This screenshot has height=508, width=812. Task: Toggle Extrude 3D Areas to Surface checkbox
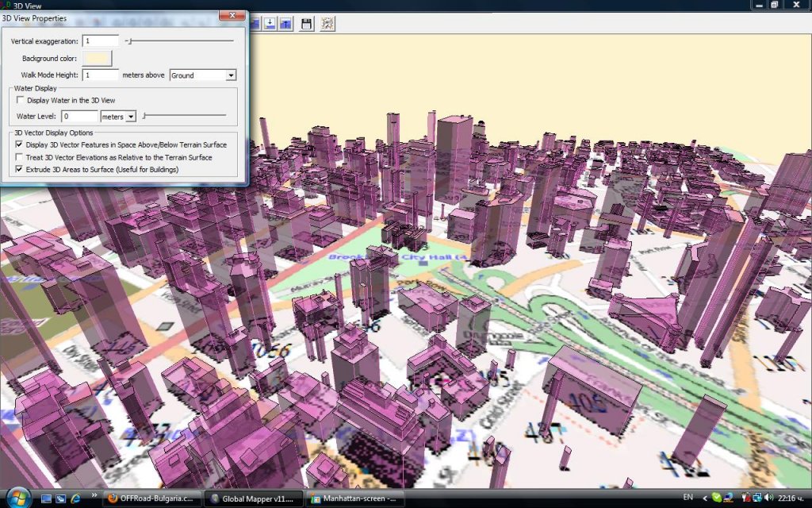(x=20, y=169)
